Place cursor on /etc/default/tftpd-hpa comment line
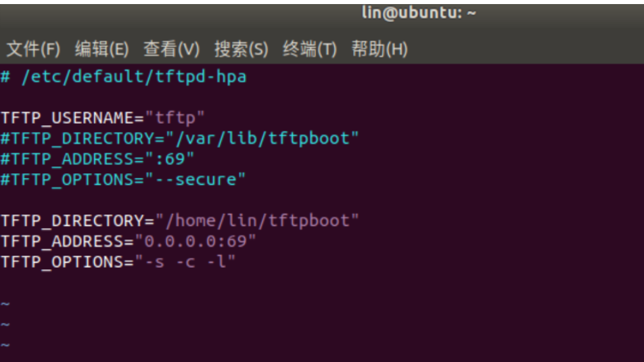This screenshot has height=362, width=644. 124,77
